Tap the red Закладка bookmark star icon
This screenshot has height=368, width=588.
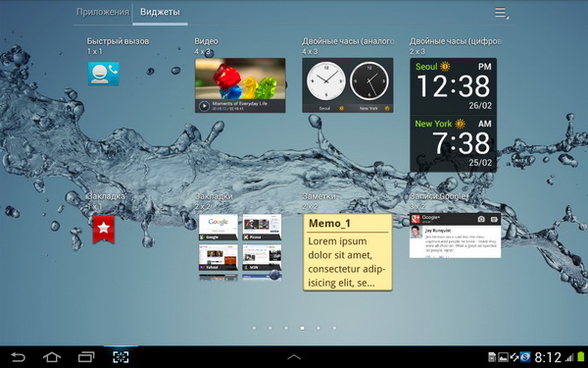(104, 229)
